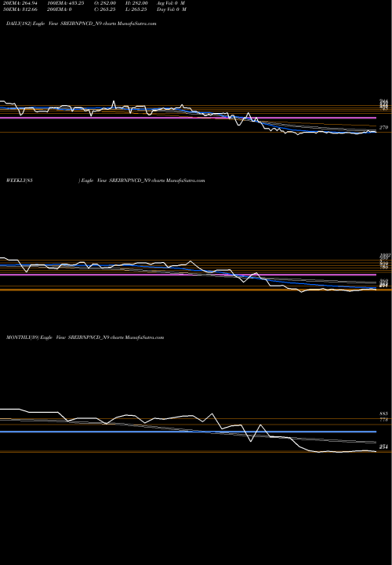Click the high price H: 282.00

(136, 3)
